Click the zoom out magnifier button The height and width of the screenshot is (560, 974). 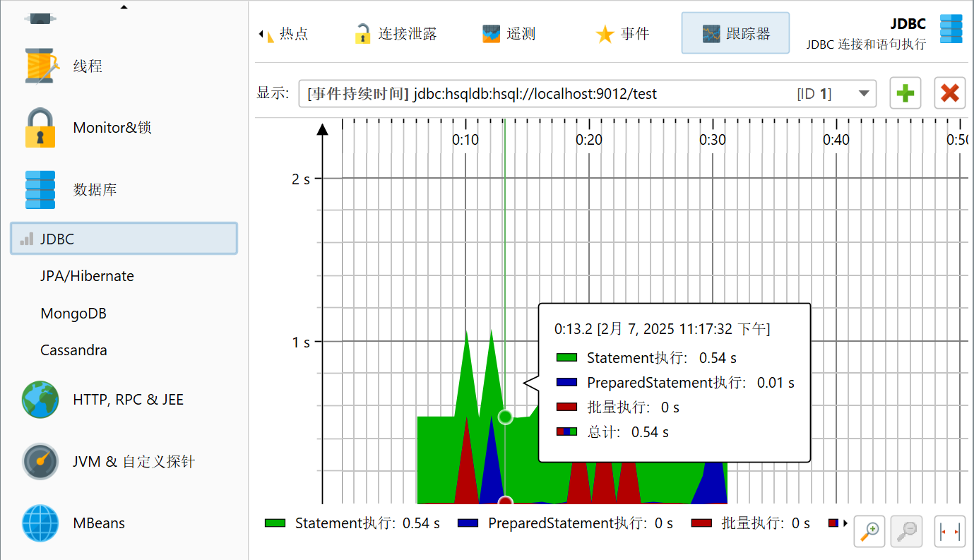(x=906, y=531)
